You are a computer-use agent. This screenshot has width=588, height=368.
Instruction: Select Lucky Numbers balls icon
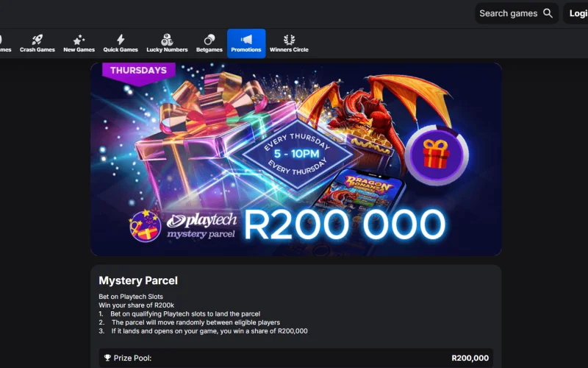point(167,40)
